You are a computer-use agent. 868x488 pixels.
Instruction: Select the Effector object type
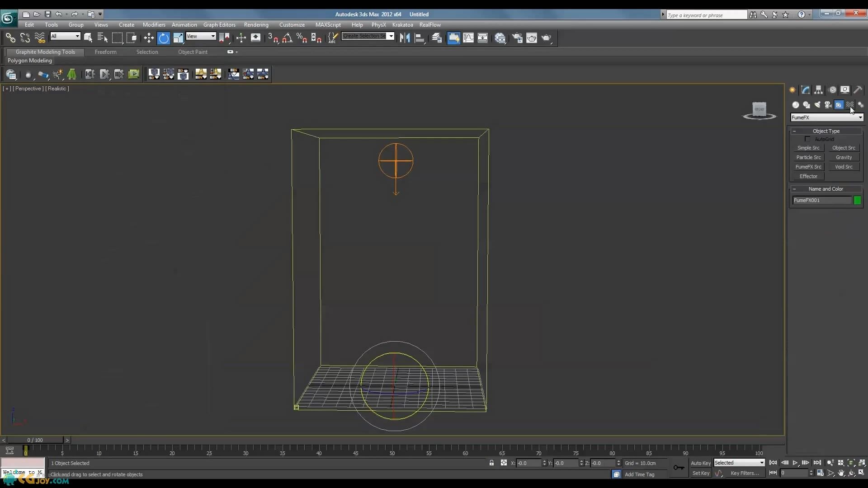[x=809, y=176]
